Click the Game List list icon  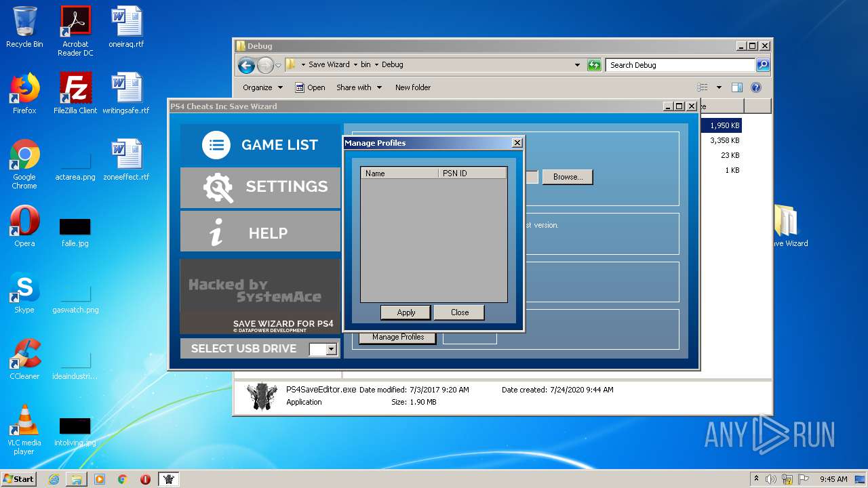pyautogui.click(x=216, y=144)
